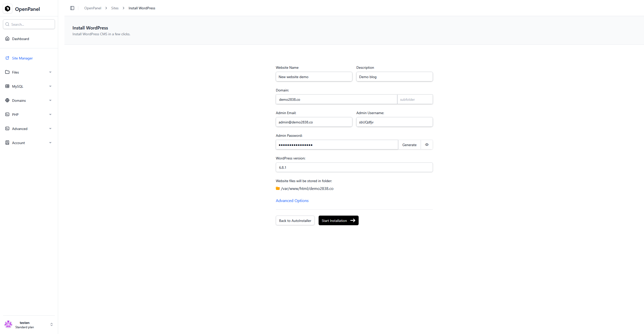The image size is (644, 334).
Task: Select the PHP sidebar item
Action: click(29, 115)
